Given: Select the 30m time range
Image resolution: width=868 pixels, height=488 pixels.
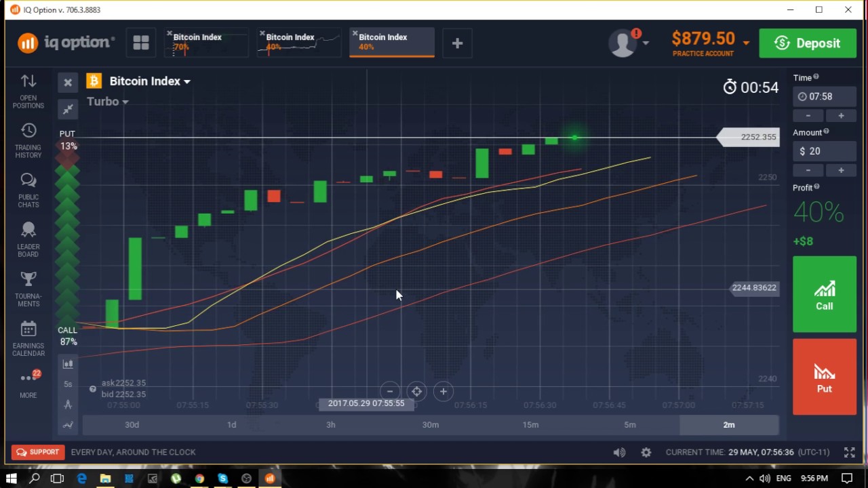Looking at the screenshot, I should click(x=431, y=425).
